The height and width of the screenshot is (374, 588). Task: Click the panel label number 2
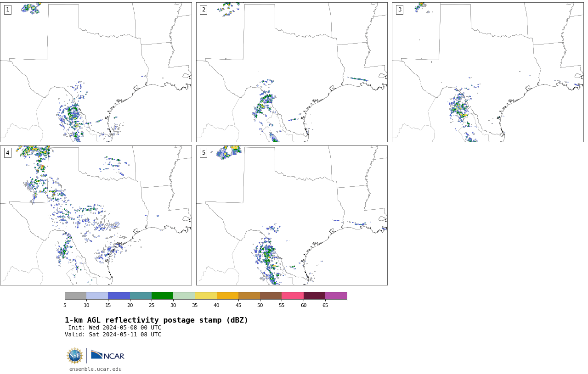[204, 10]
